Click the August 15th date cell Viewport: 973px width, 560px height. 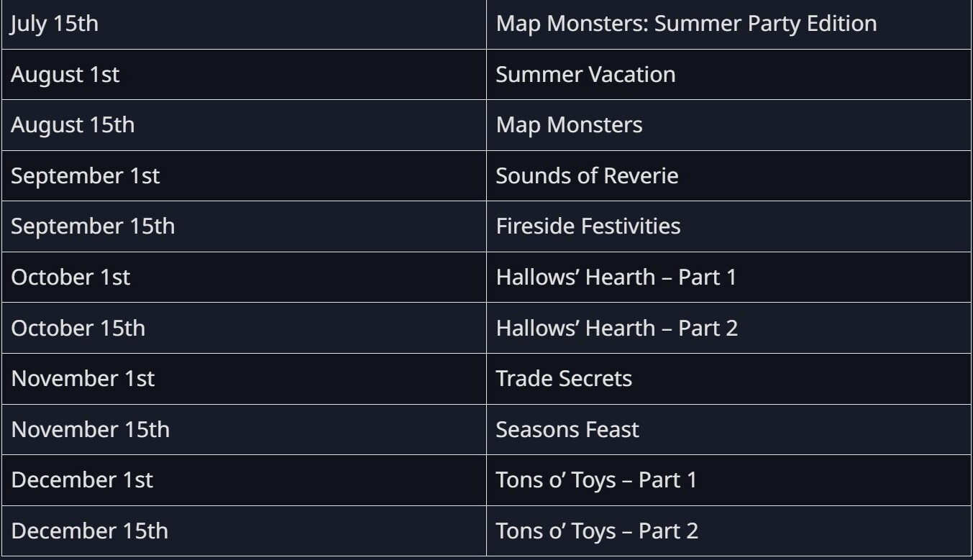(x=72, y=125)
